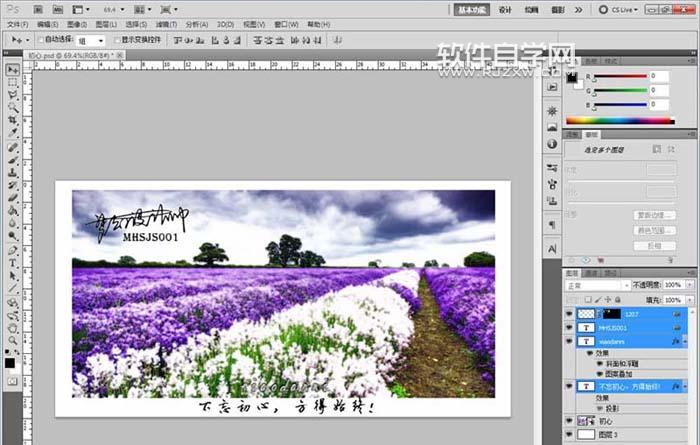This screenshot has height=445, width=700.
Task: Open the auto-select 组 dropdown
Action: [91, 41]
